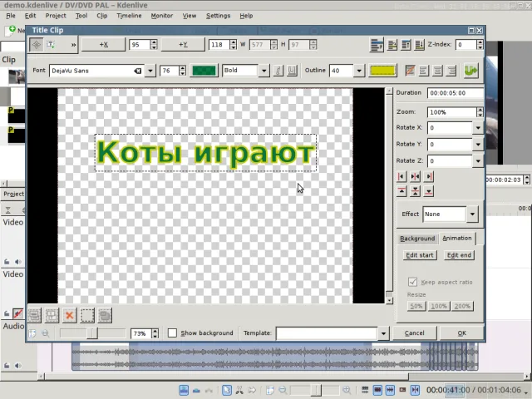532x399 pixels.
Task: Open the Rotate Y dropdown
Action: click(x=478, y=145)
